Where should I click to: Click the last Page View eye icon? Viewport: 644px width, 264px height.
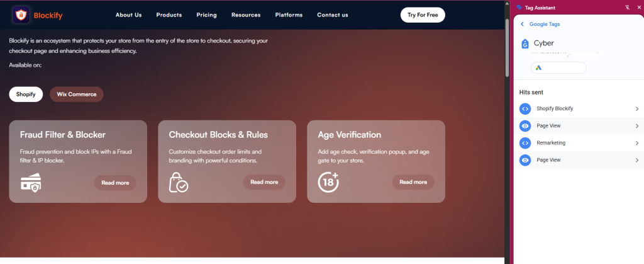525,160
